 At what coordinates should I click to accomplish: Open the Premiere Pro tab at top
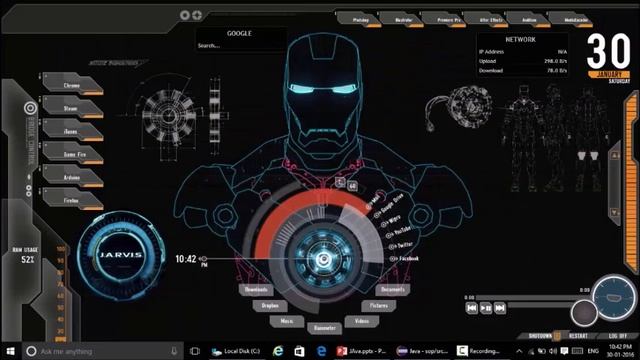tap(444, 20)
